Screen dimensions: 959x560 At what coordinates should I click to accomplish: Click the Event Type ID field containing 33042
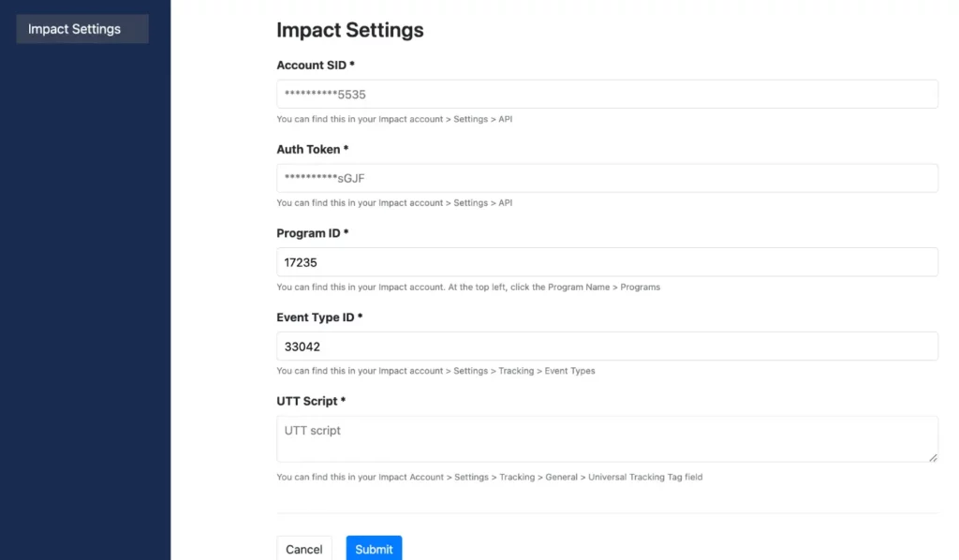607,346
